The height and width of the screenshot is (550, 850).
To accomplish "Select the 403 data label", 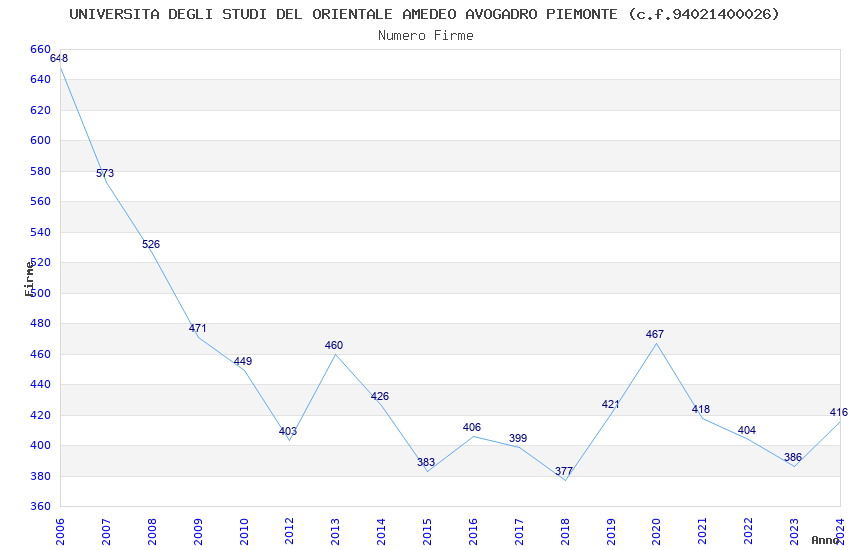I will 288,431.
